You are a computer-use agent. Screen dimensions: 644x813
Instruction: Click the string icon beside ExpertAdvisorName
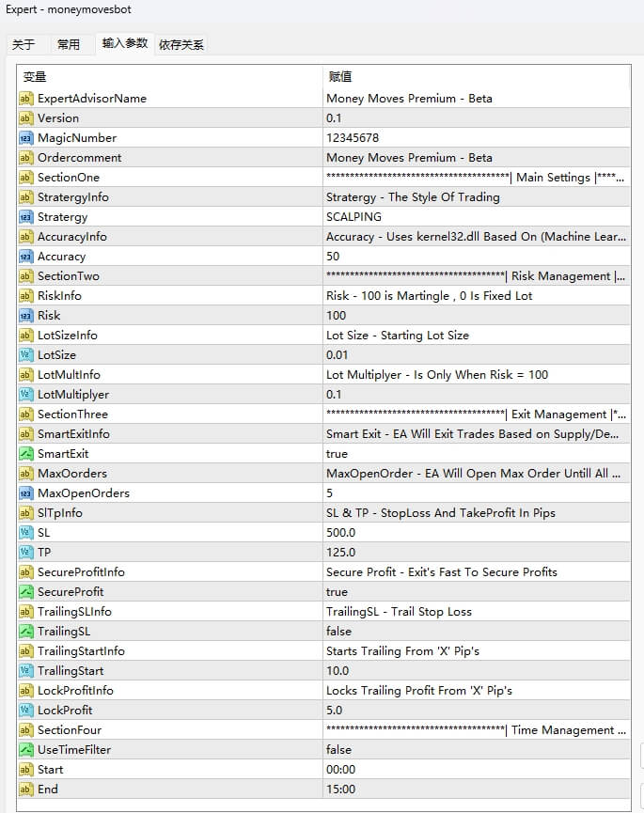point(26,99)
